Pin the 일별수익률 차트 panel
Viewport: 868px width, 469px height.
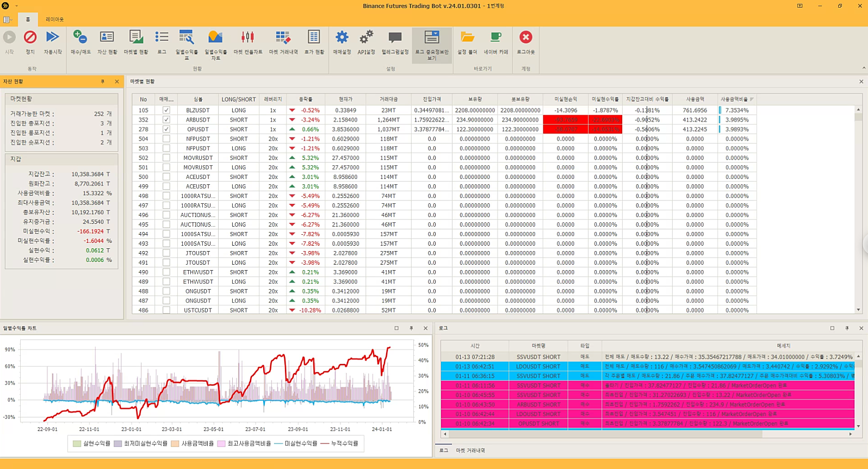(x=411, y=328)
